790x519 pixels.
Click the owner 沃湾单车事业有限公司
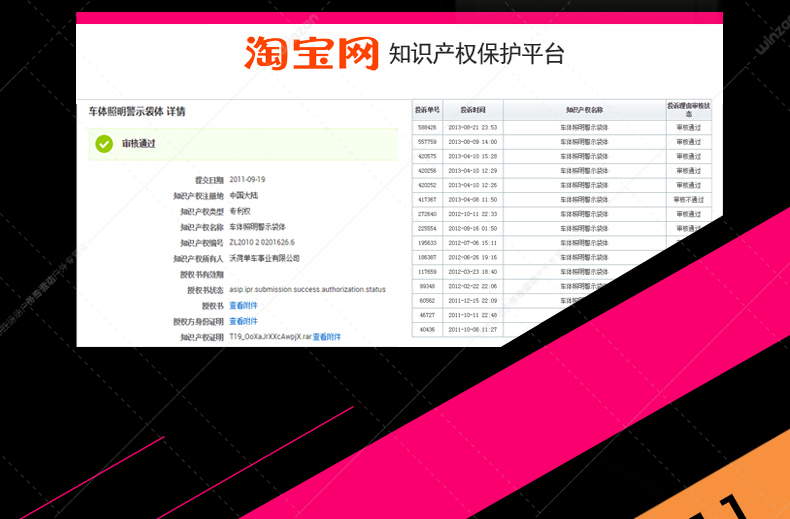coord(265,258)
